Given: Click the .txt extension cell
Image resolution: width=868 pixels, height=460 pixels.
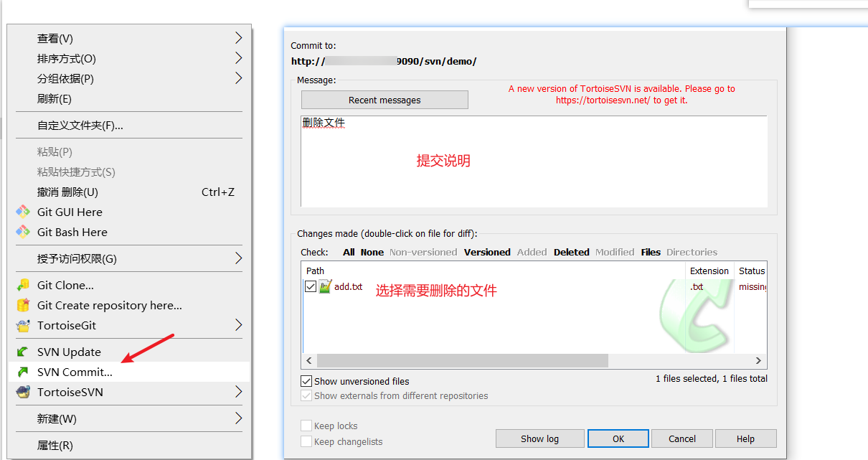Looking at the screenshot, I should (x=697, y=286).
